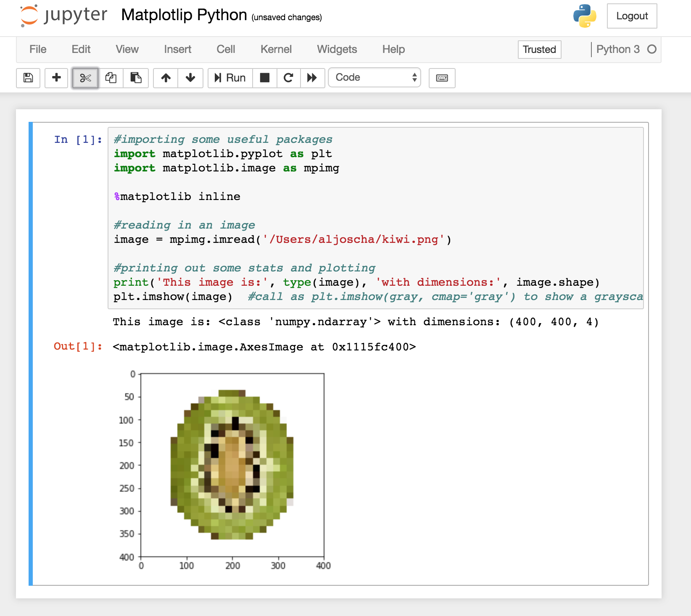
Task: Cut selected cell with the scissors icon
Action: [x=85, y=78]
